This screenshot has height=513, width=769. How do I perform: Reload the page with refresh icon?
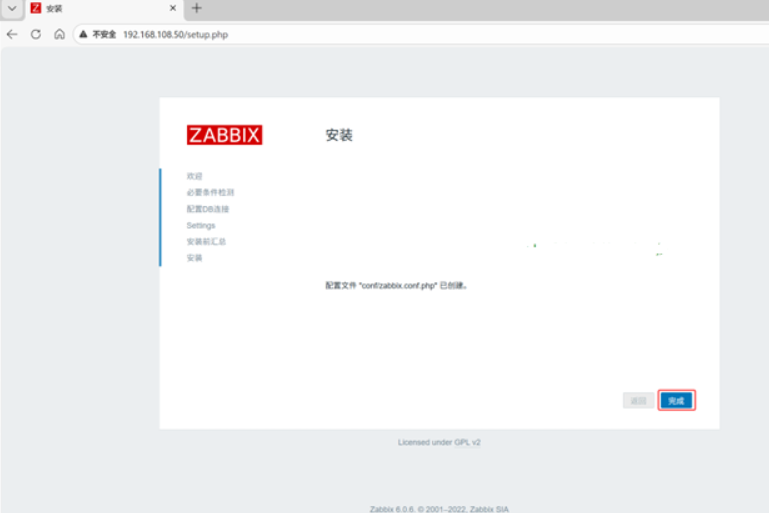coord(36,34)
